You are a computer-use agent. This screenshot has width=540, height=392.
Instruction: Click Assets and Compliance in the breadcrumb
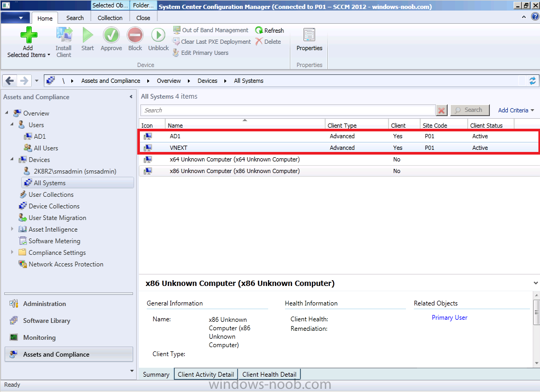point(110,81)
